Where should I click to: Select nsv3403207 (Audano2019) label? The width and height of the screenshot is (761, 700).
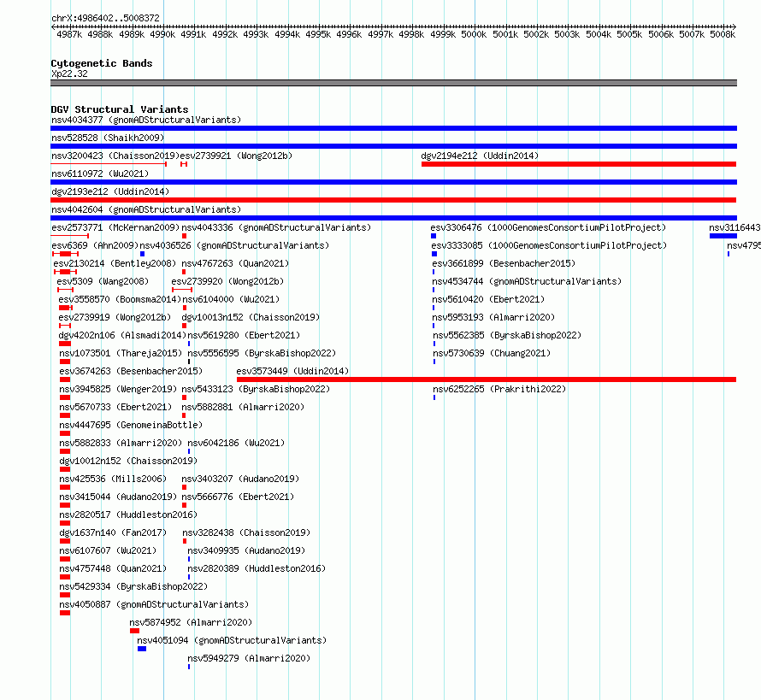coord(240,479)
